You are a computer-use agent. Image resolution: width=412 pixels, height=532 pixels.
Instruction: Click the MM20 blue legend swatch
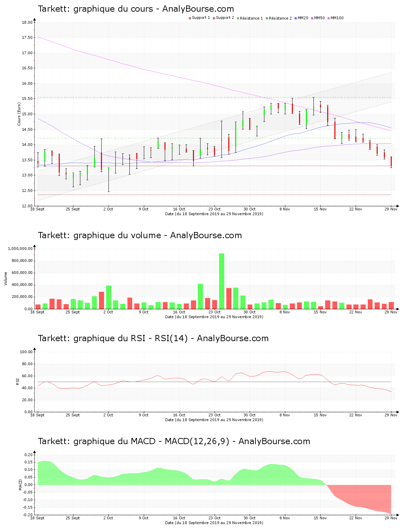point(296,18)
